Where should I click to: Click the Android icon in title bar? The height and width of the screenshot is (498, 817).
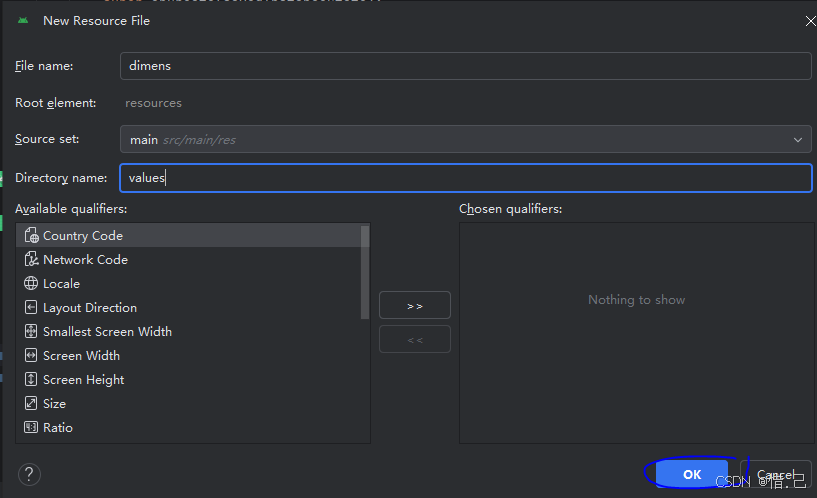[x=23, y=21]
